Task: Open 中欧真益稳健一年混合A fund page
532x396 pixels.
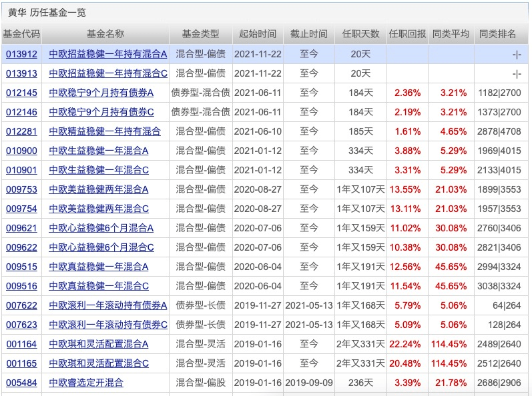Action: pyautogui.click(x=98, y=267)
